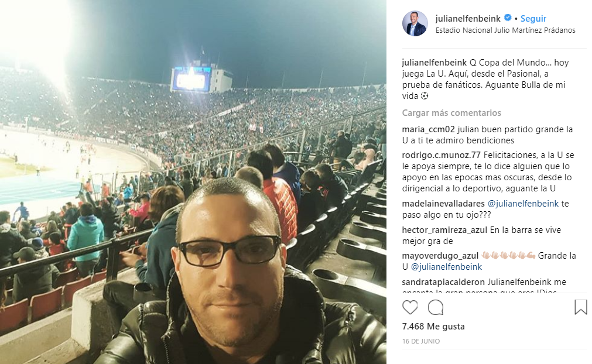Screen dimensions: 592x364
Task: Open the Estadio Nacional Julio Martínez Prádanos location
Action: click(x=505, y=30)
